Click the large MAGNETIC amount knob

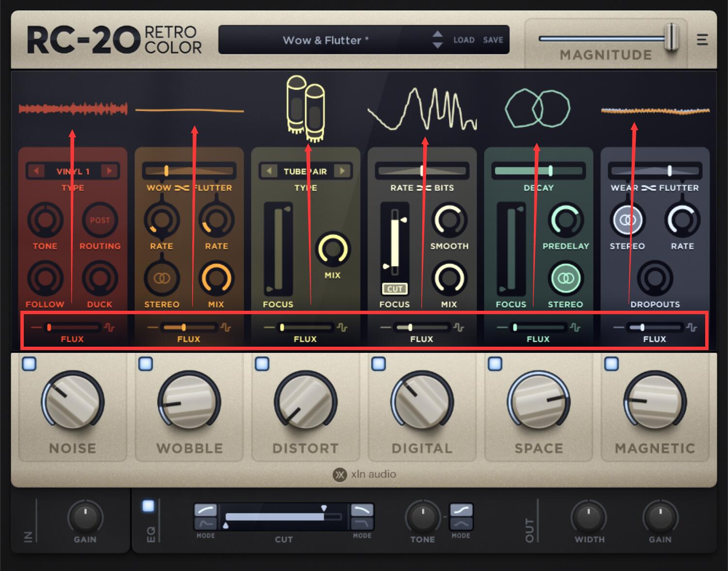tap(655, 402)
